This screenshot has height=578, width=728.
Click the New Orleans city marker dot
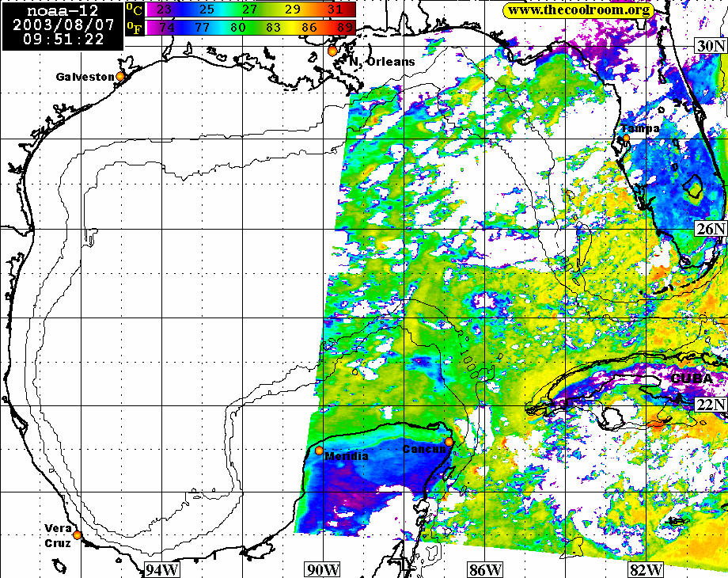click(332, 51)
